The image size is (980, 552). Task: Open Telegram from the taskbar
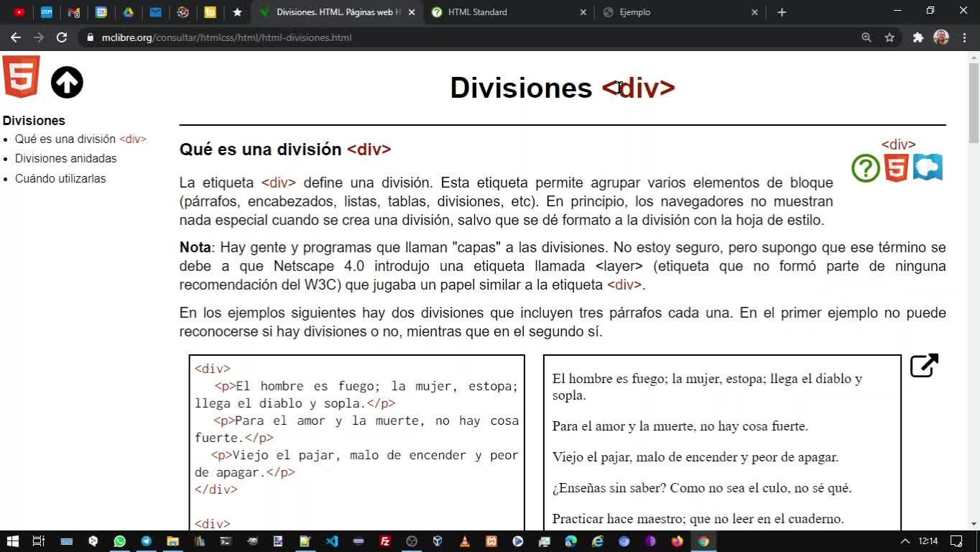[x=146, y=541]
